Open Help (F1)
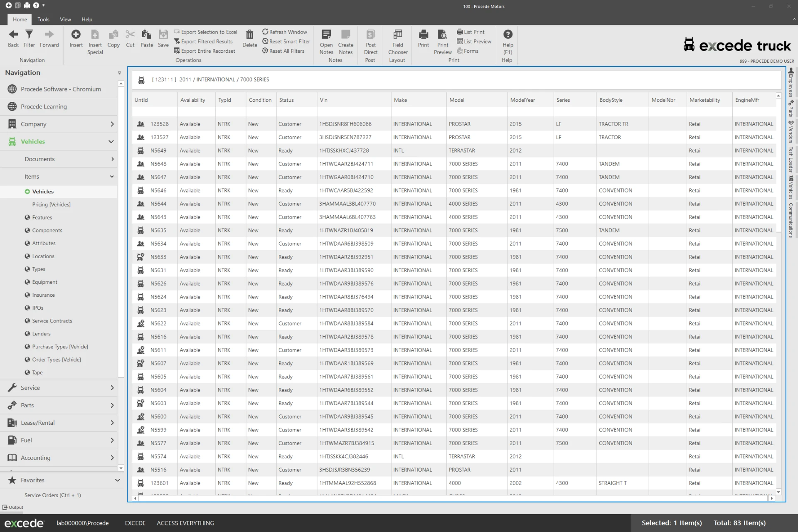Viewport: 798px width, 532px height. point(507,42)
